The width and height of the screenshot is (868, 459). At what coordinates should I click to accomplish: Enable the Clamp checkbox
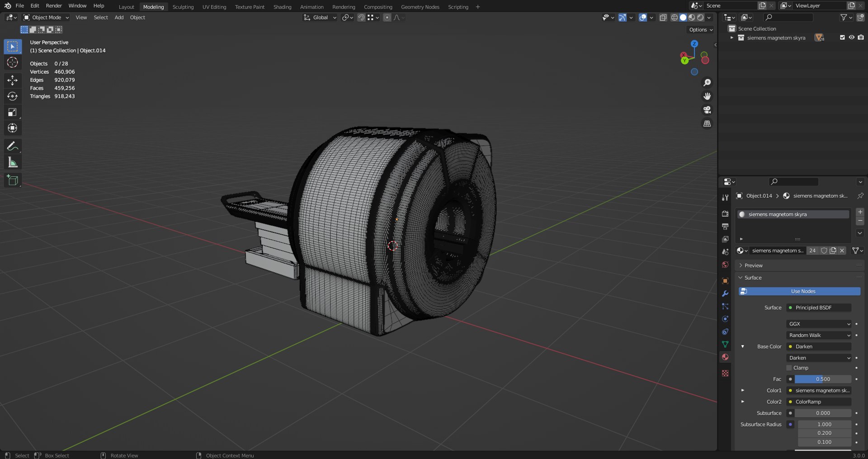[x=789, y=368]
